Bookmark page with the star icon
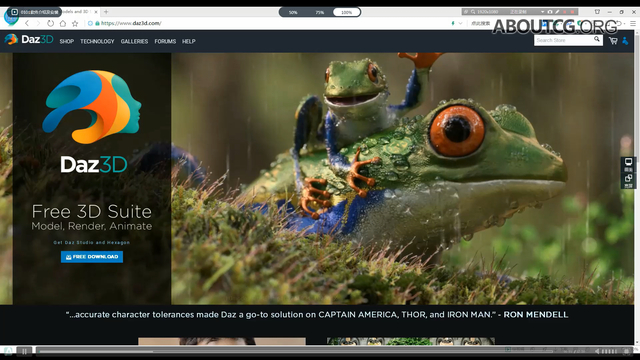This screenshot has height=360, width=640. (75, 23)
